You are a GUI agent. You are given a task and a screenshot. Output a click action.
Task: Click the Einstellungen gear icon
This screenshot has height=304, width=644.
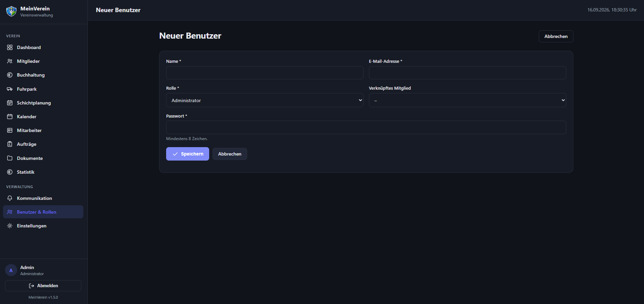click(10, 226)
